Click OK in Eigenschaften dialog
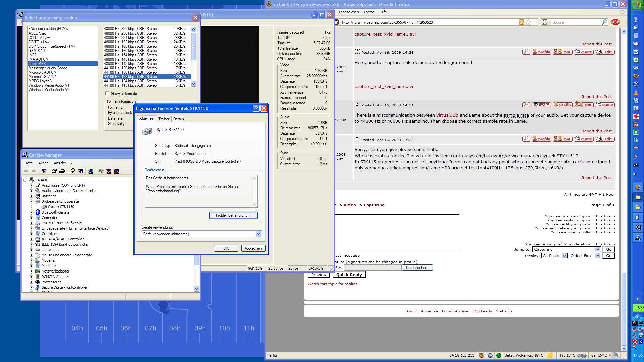The image size is (644, 362). [x=226, y=248]
